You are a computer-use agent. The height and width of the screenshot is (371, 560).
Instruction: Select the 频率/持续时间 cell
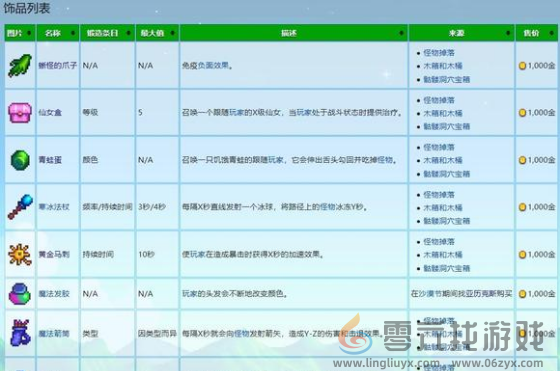tap(108, 207)
